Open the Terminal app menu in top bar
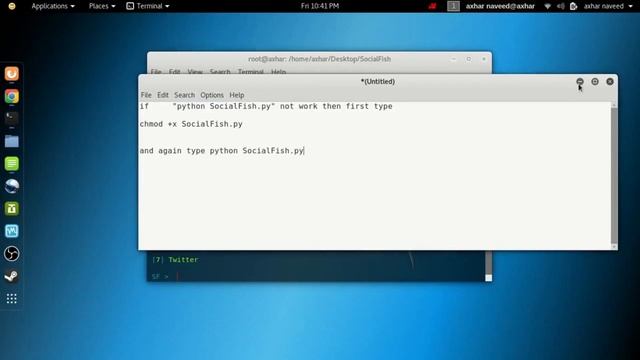The width and height of the screenshot is (640, 360). tap(148, 6)
